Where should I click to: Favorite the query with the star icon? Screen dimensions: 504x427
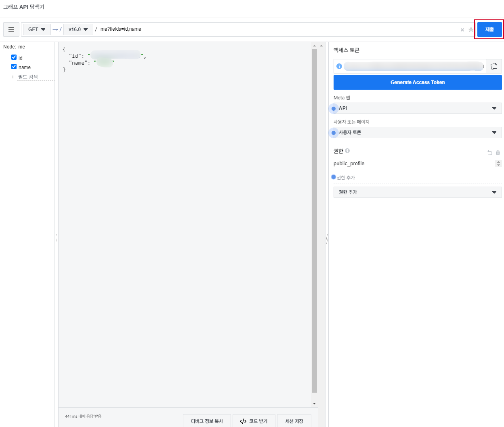tap(471, 29)
